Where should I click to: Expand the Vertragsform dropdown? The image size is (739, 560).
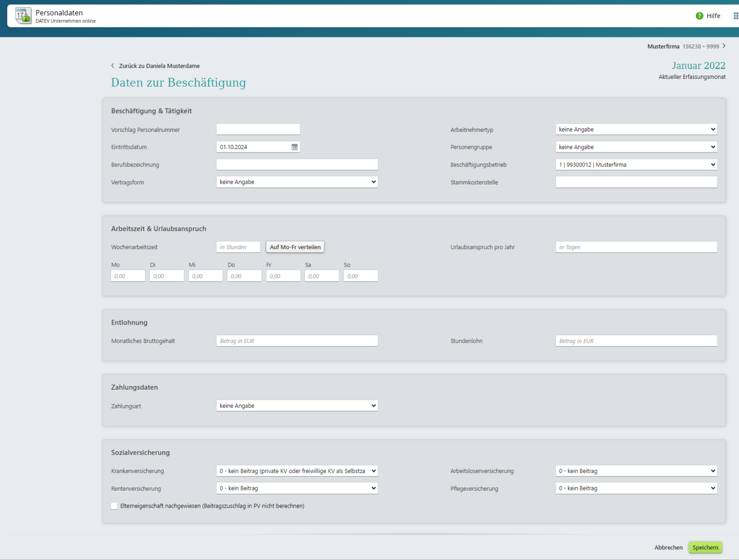click(297, 182)
